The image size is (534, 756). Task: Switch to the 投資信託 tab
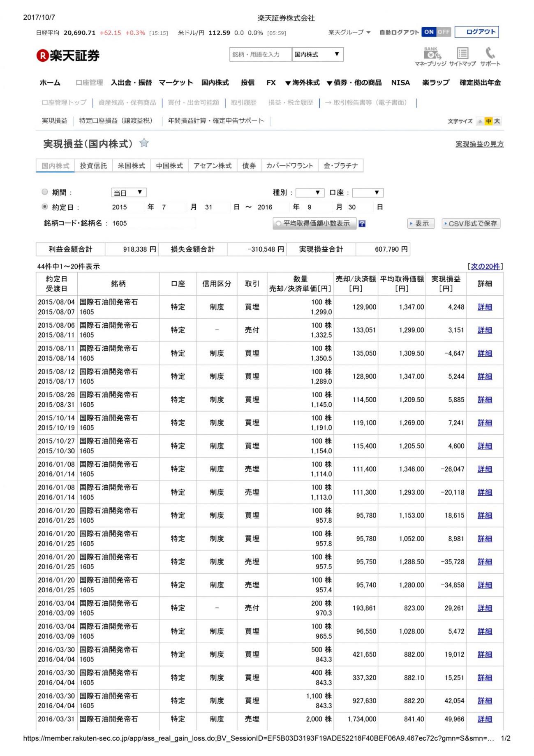coord(93,166)
